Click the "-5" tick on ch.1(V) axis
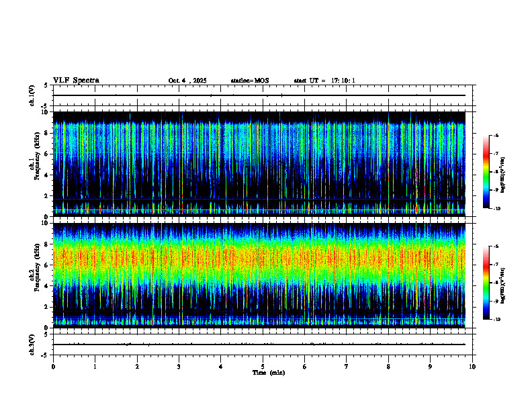The height and width of the screenshot is (411, 532). pyautogui.click(x=45, y=106)
